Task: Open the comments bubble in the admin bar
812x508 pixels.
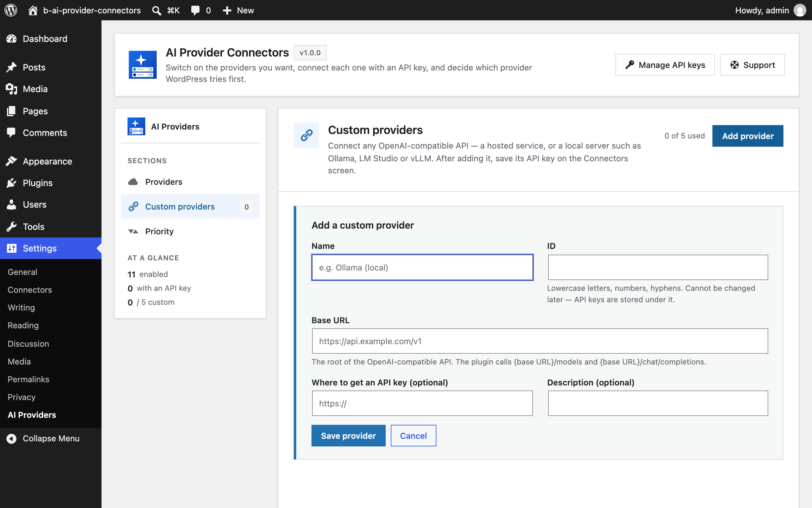Action: [x=195, y=10]
